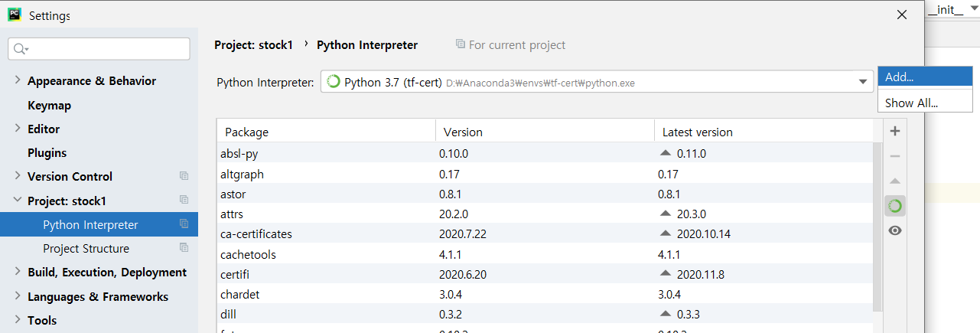Click Project: stock1 breadcrumb link
980x333 pixels.
click(253, 45)
